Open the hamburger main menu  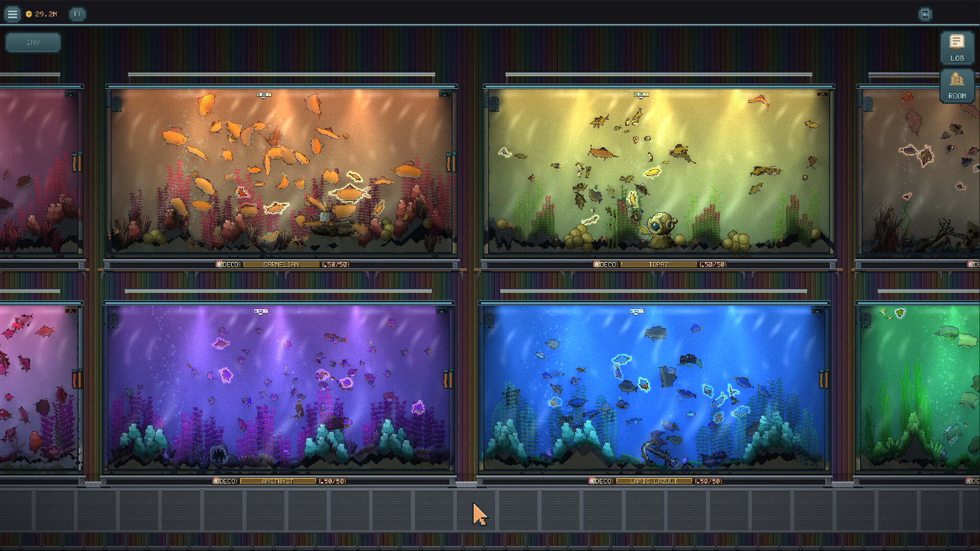click(x=12, y=14)
